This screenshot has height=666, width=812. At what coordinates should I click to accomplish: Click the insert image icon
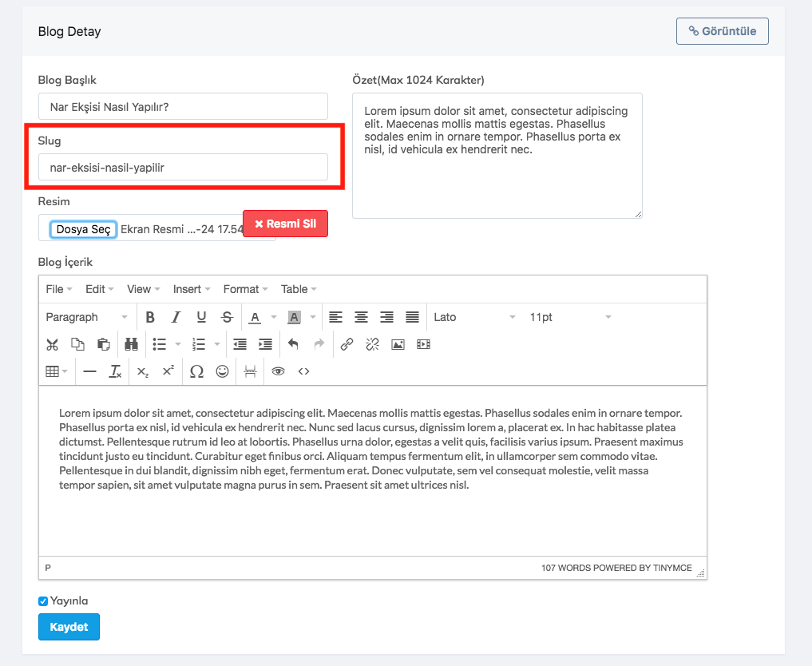[x=398, y=344]
